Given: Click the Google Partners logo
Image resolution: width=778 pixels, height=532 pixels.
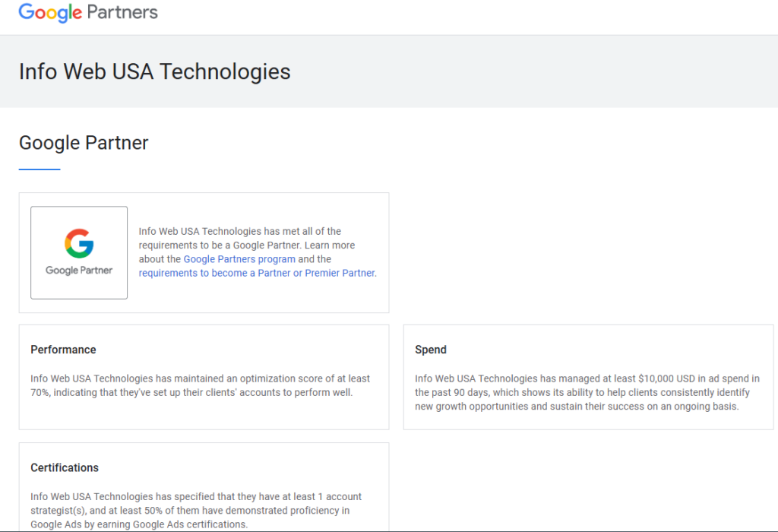Looking at the screenshot, I should tap(88, 12).
